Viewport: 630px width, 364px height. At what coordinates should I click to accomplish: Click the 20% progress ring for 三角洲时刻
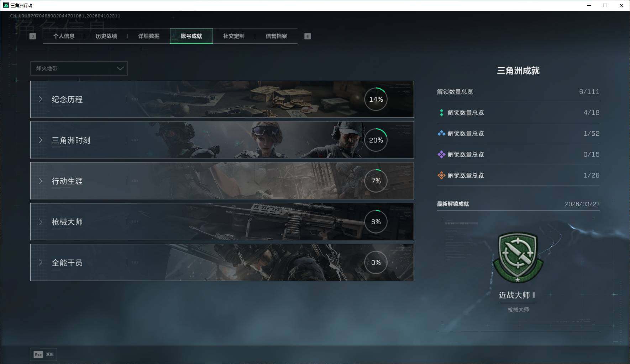point(376,140)
